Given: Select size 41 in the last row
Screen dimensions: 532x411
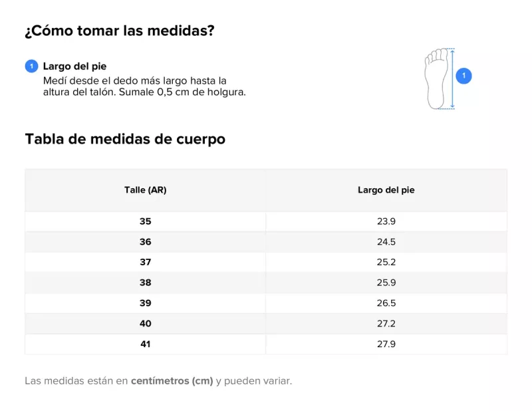Looking at the screenshot, I should tap(145, 344).
